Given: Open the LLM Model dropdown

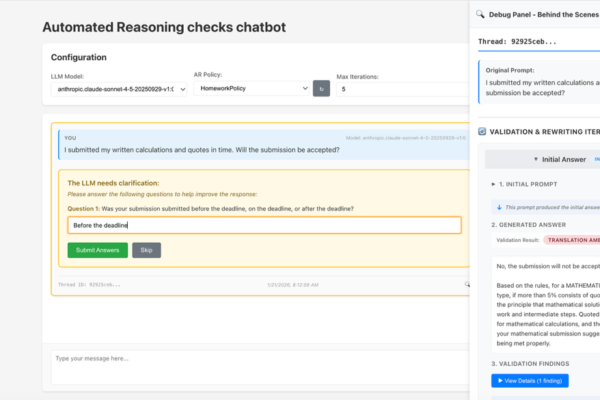Looking at the screenshot, I should (x=119, y=89).
